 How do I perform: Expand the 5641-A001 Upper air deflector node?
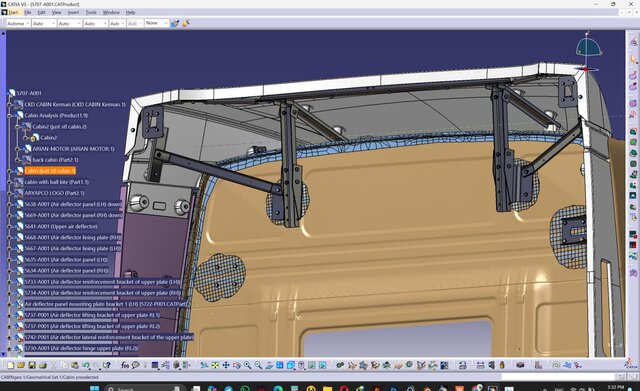coord(10,227)
